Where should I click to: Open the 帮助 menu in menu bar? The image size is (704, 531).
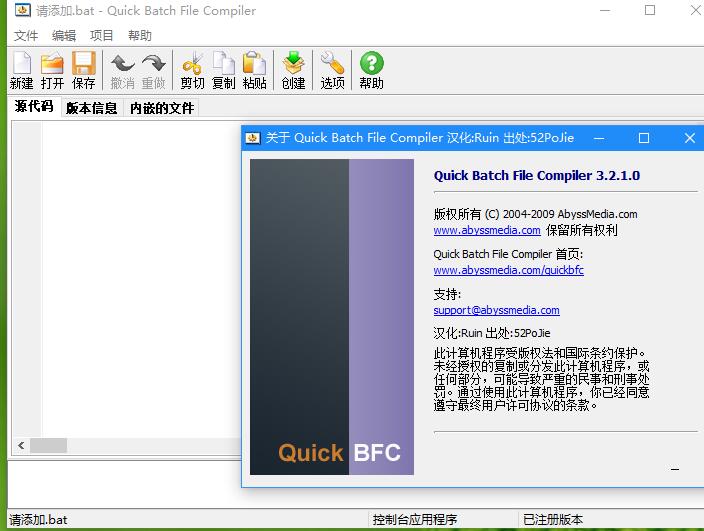(x=140, y=35)
